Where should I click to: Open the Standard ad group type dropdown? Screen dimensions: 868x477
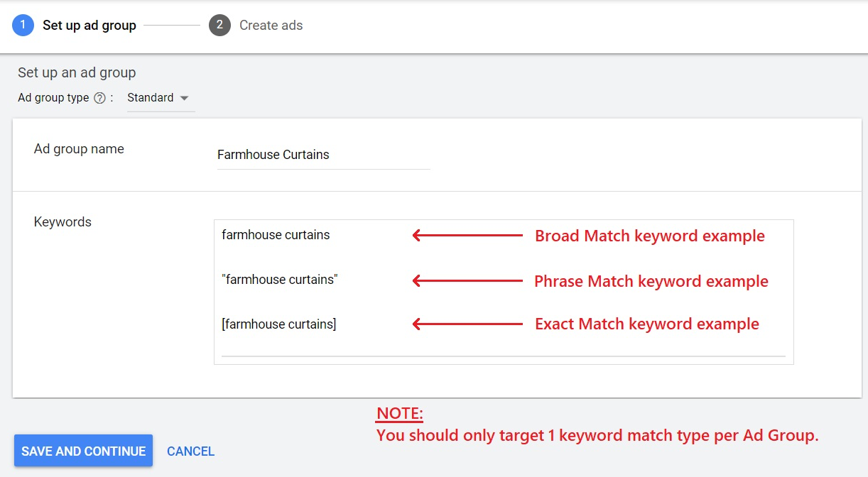pyautogui.click(x=158, y=98)
